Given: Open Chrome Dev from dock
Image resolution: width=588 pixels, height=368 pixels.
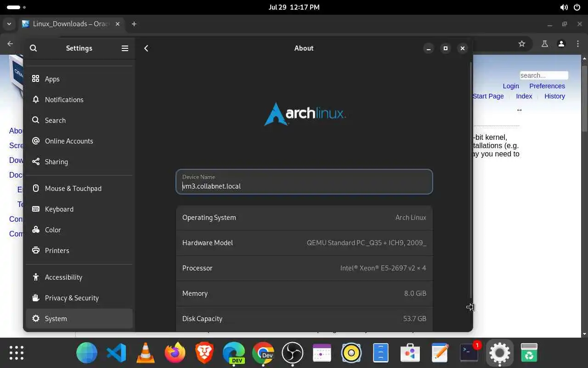Looking at the screenshot, I should [263, 353].
